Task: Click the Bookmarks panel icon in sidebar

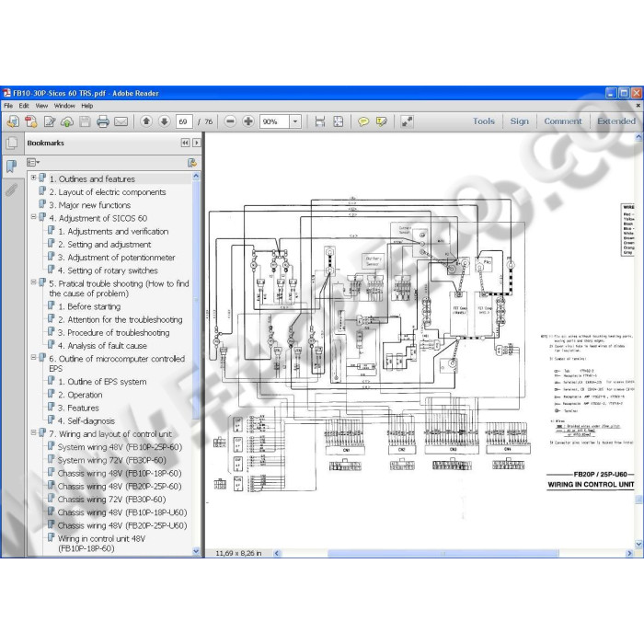Action: click(x=11, y=167)
